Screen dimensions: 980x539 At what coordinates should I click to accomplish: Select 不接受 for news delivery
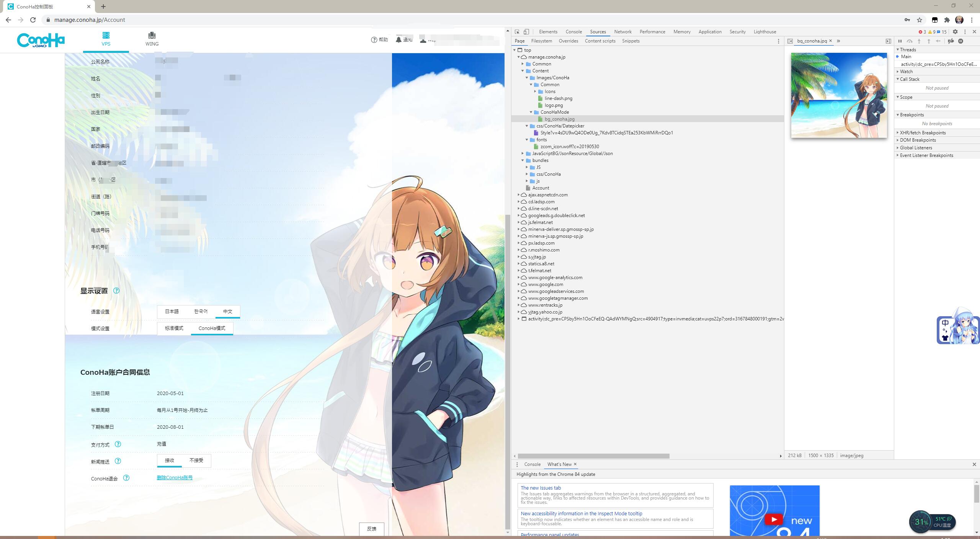(x=196, y=461)
